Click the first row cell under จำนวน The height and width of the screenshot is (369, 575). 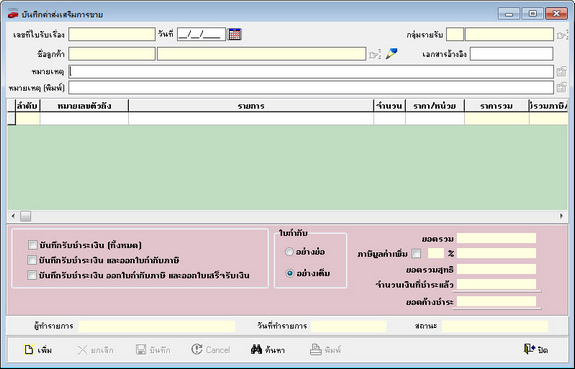(x=389, y=118)
